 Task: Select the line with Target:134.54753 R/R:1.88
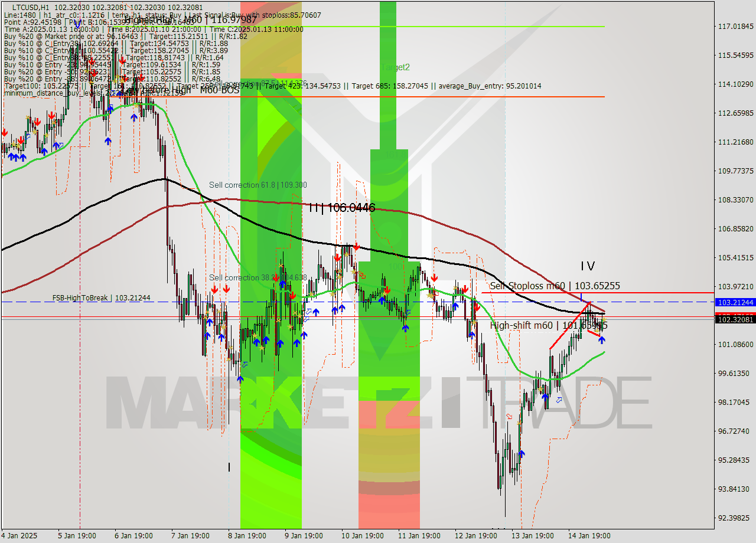point(116,44)
